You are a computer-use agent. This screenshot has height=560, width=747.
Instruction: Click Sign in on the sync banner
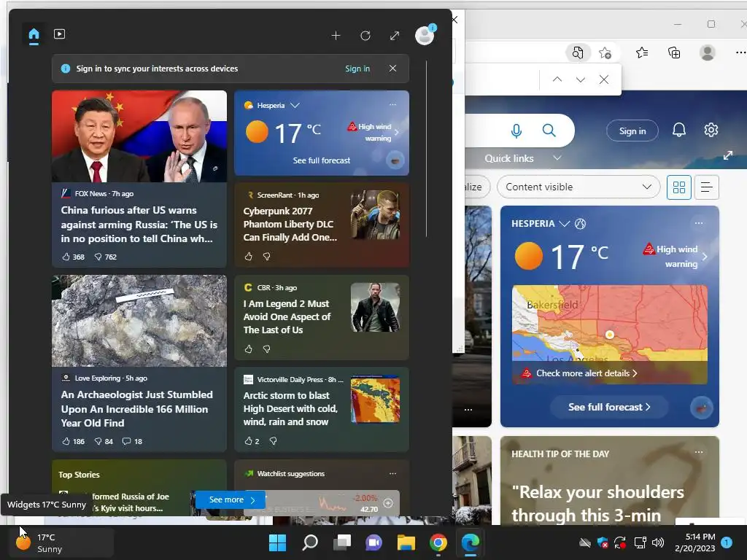click(357, 69)
